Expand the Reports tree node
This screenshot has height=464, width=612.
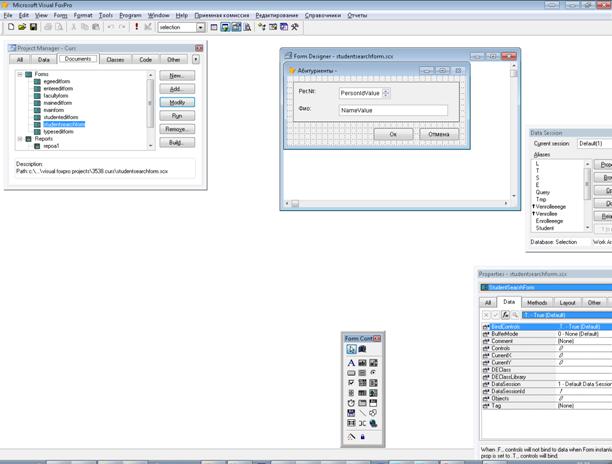click(x=20, y=139)
